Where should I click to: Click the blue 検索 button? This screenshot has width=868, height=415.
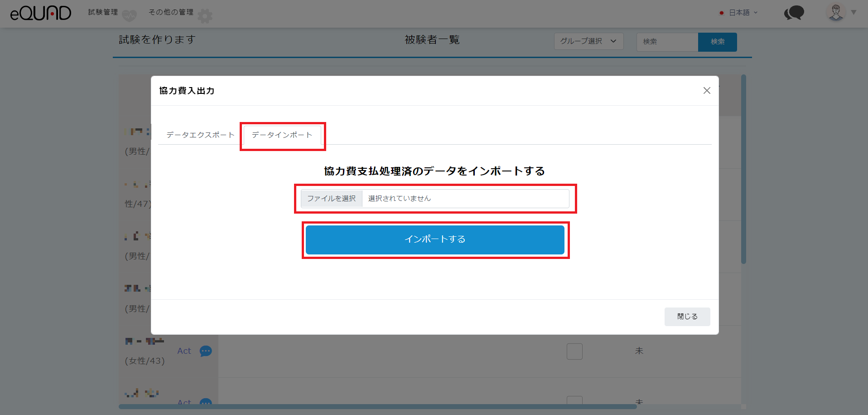point(717,42)
